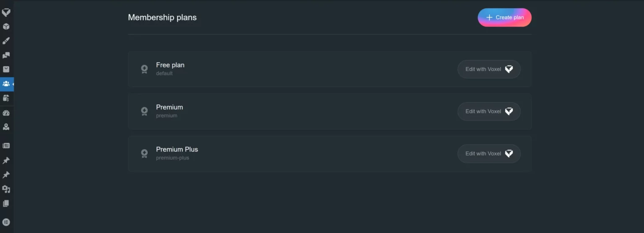
Task: Open the chat bubbles sidebar icon
Action: click(6, 55)
